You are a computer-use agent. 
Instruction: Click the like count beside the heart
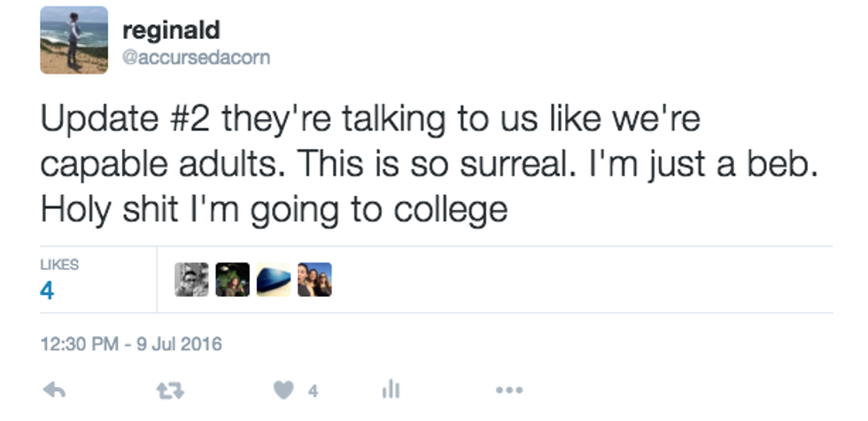pyautogui.click(x=313, y=390)
